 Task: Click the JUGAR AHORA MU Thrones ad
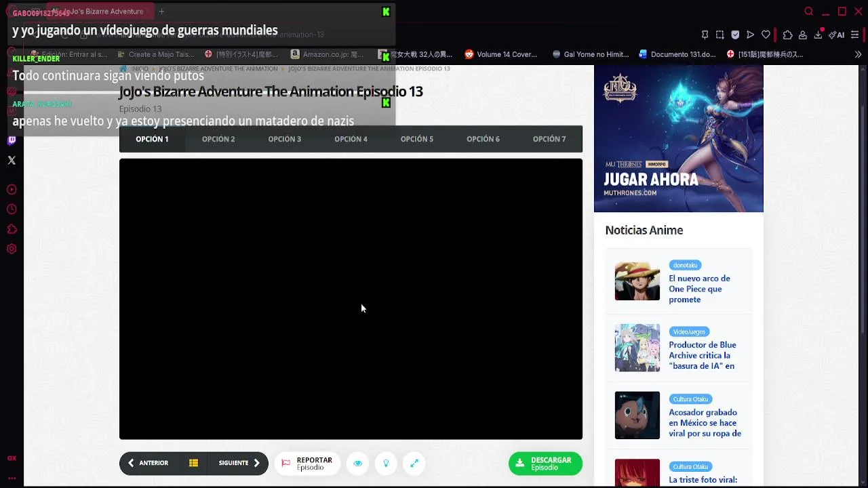point(679,138)
